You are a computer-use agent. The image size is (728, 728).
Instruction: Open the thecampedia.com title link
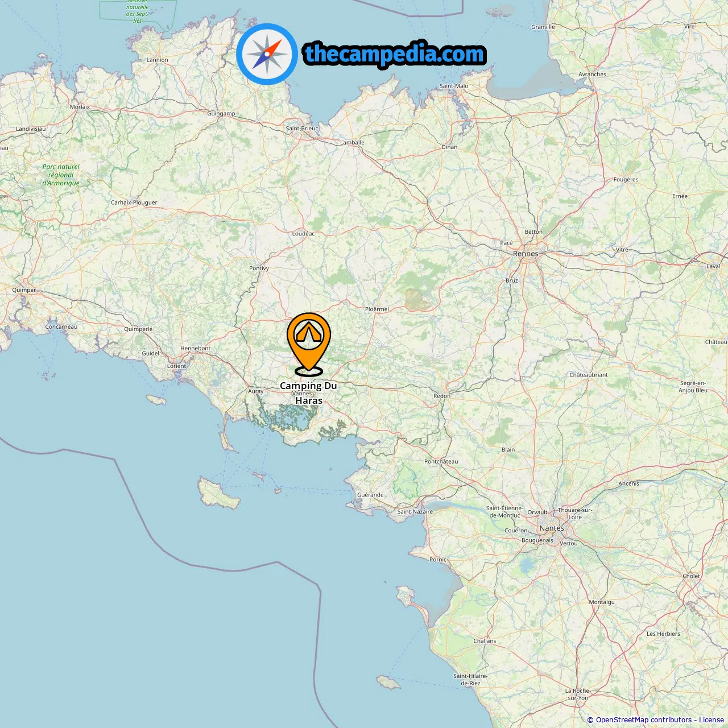tap(395, 54)
